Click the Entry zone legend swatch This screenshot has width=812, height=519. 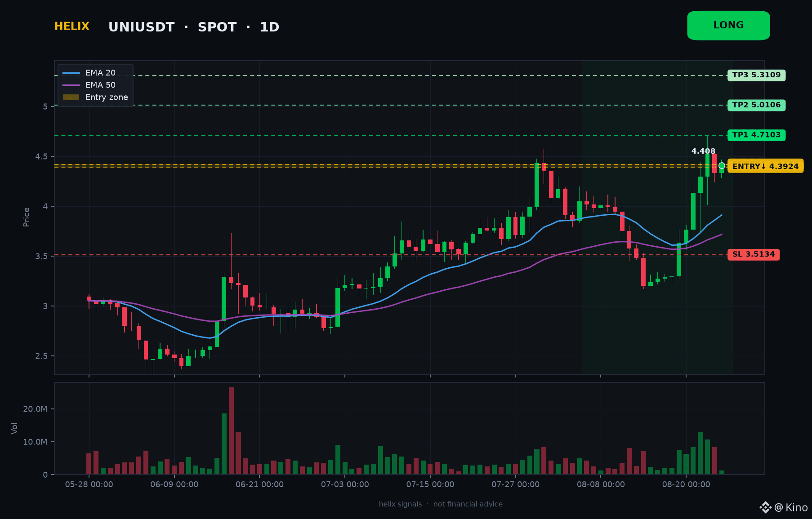pos(71,97)
